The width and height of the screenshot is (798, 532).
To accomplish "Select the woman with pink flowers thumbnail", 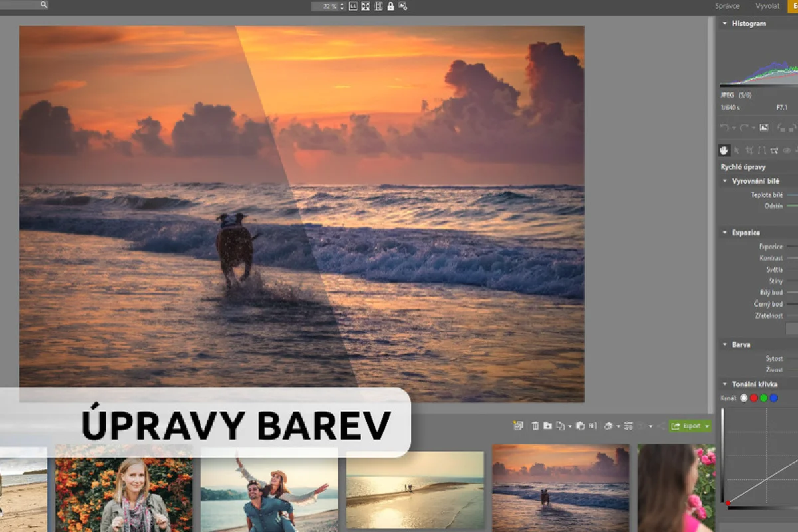I will point(676,488).
